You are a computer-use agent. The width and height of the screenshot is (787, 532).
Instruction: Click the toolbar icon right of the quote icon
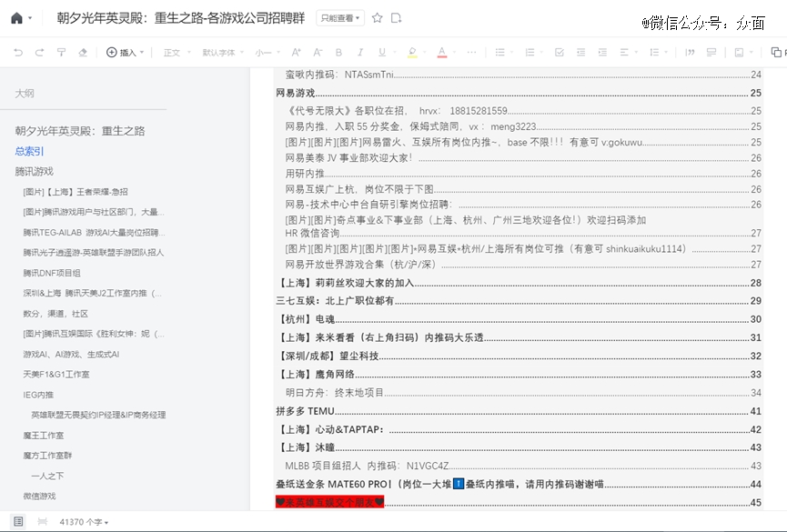click(x=711, y=52)
